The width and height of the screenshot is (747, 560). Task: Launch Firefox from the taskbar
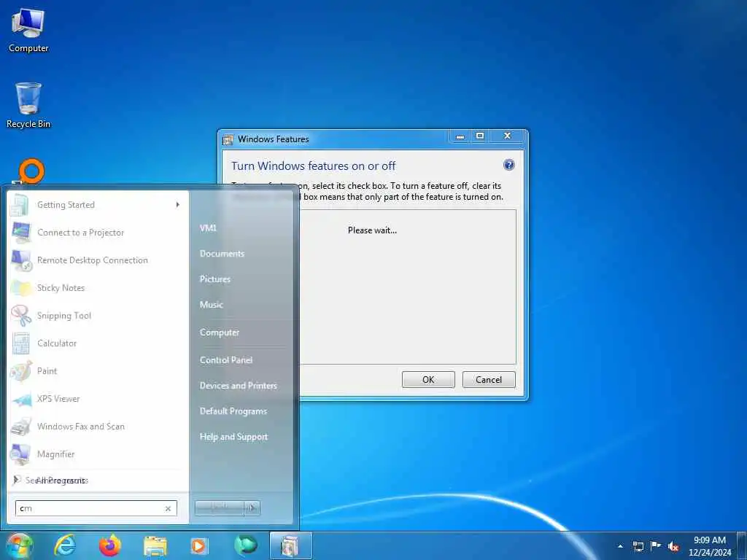[x=109, y=545]
